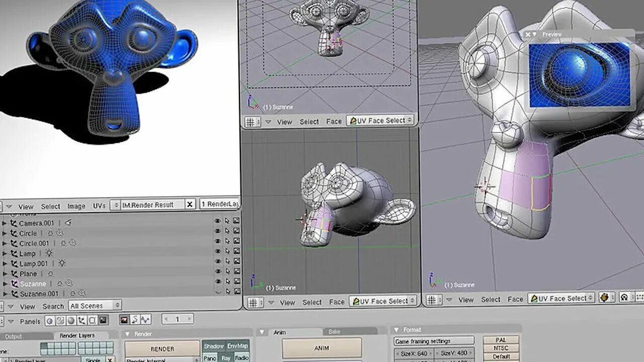This screenshot has height=362, width=644.
Task: Expand the Lamp tree row
Action: pos(5,253)
